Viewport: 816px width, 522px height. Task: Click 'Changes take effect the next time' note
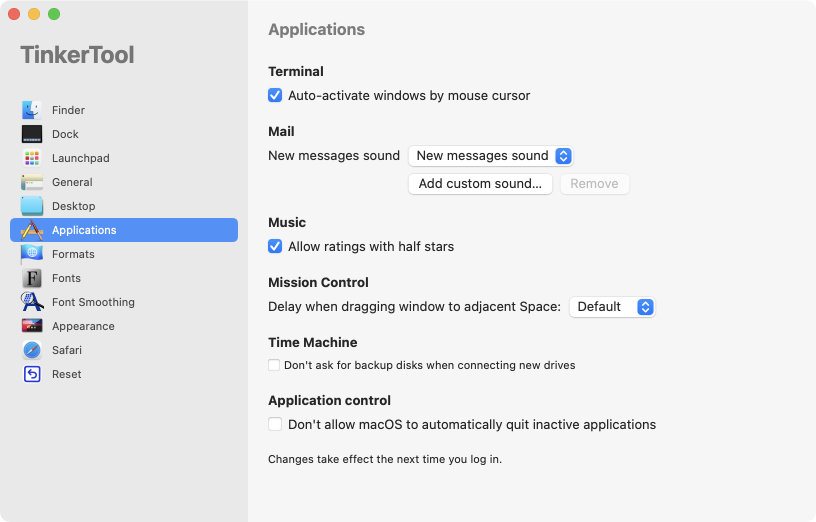385,459
